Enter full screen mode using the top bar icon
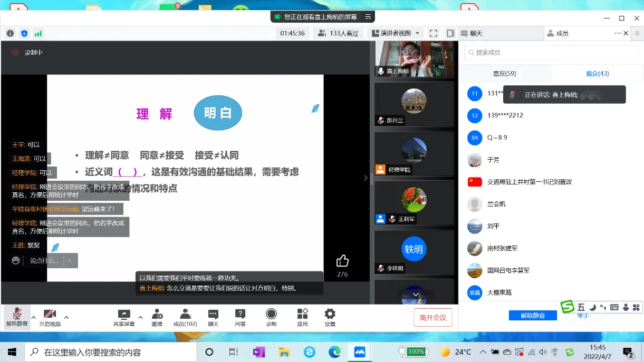The height and width of the screenshot is (362, 644). (433, 33)
